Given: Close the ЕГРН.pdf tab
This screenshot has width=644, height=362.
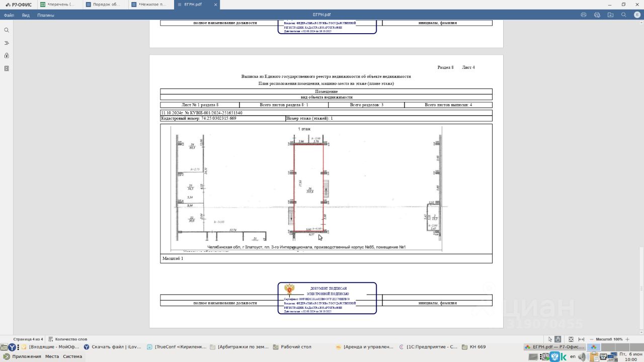Looking at the screenshot, I should coord(216,5).
